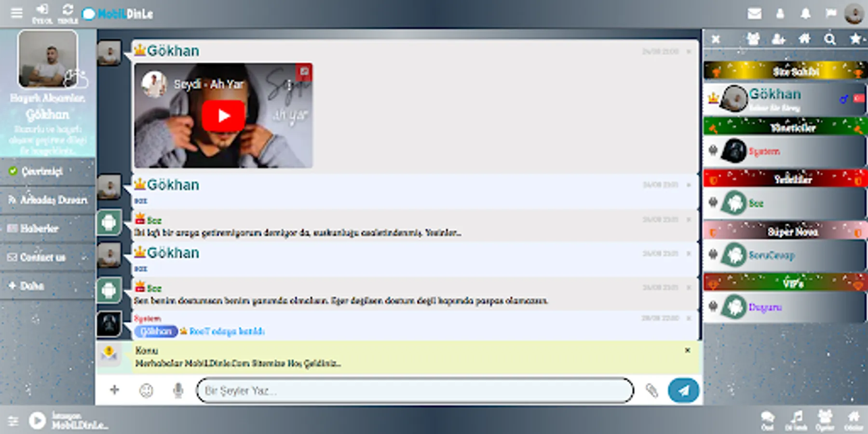Open the star dropdown in the right panel toolbar
The height and width of the screenshot is (434, 868).
[x=857, y=39]
